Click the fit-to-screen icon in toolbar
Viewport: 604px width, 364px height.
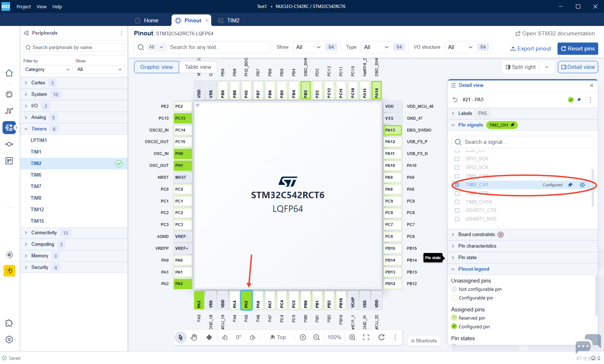[x=366, y=337]
